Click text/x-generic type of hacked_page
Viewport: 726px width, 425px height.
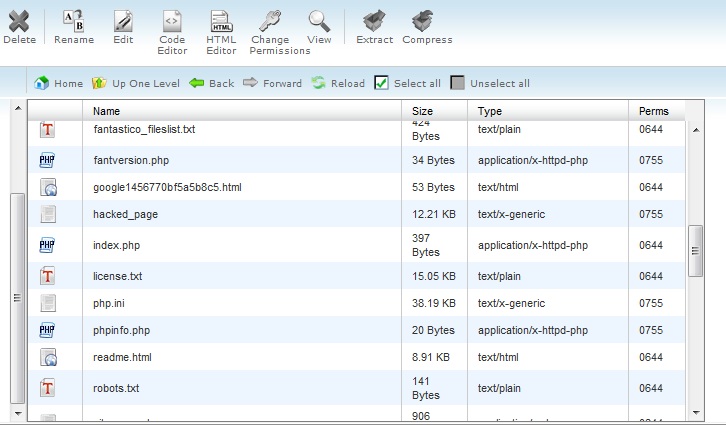coord(512,214)
